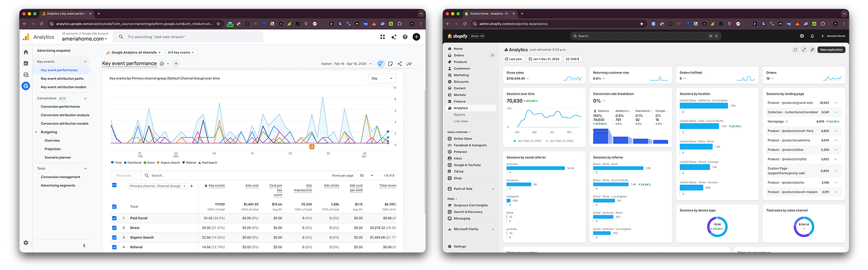Open Reports icon in Google Analytics rail
868x270 pixels.
[26, 63]
